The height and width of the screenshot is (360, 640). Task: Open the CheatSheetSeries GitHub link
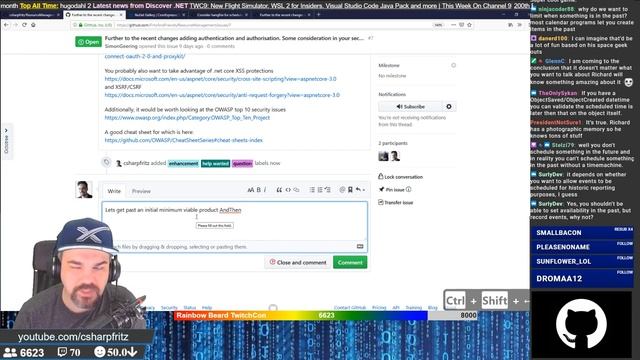[184, 140]
